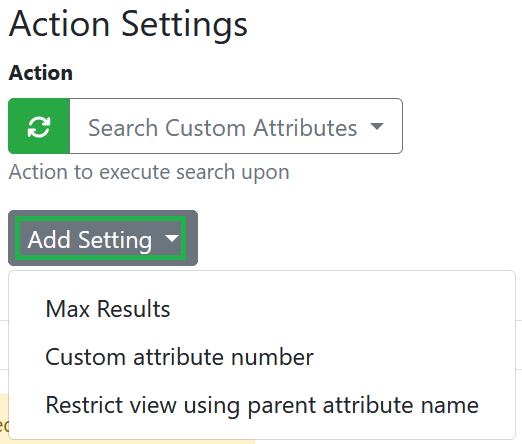The width and height of the screenshot is (522, 444).
Task: Add the parent attribute name restriction setting
Action: [262, 405]
